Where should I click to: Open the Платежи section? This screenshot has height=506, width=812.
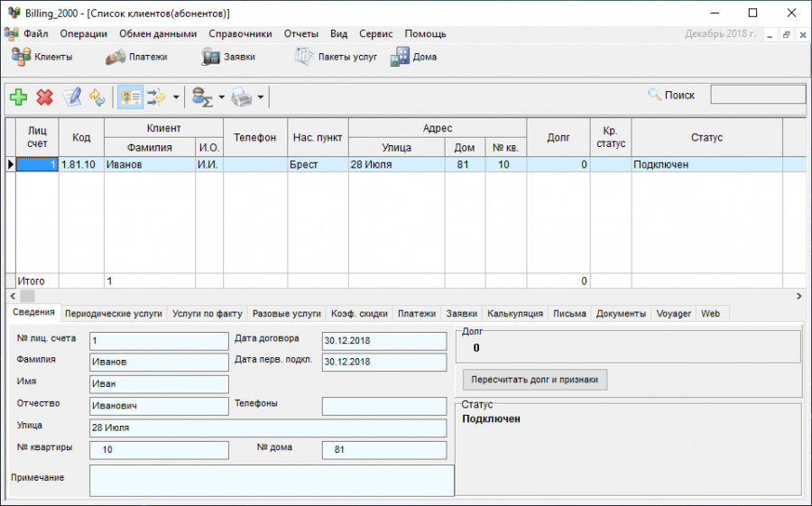[139, 57]
